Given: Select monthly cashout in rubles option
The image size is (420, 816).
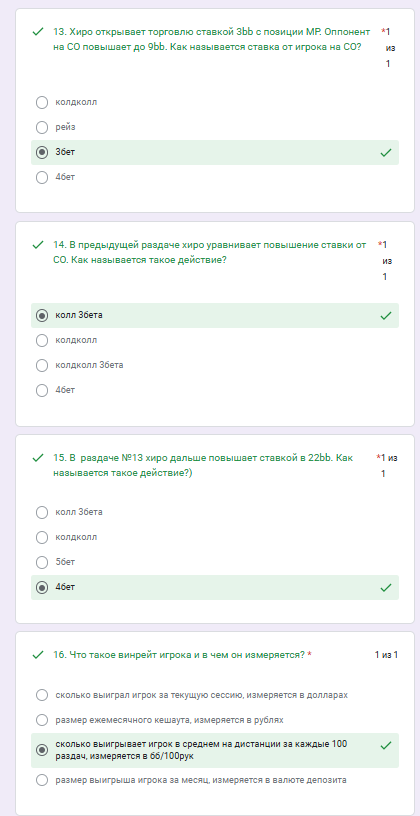Looking at the screenshot, I should 42,720.
